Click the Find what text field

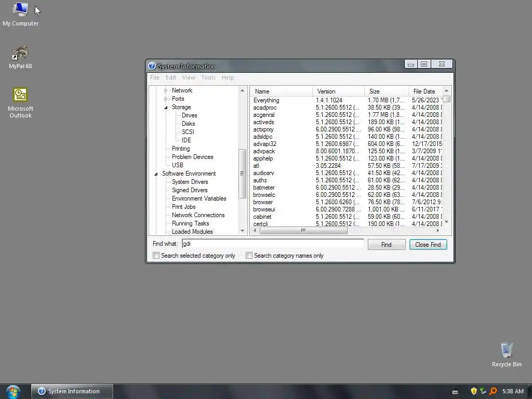[273, 244]
